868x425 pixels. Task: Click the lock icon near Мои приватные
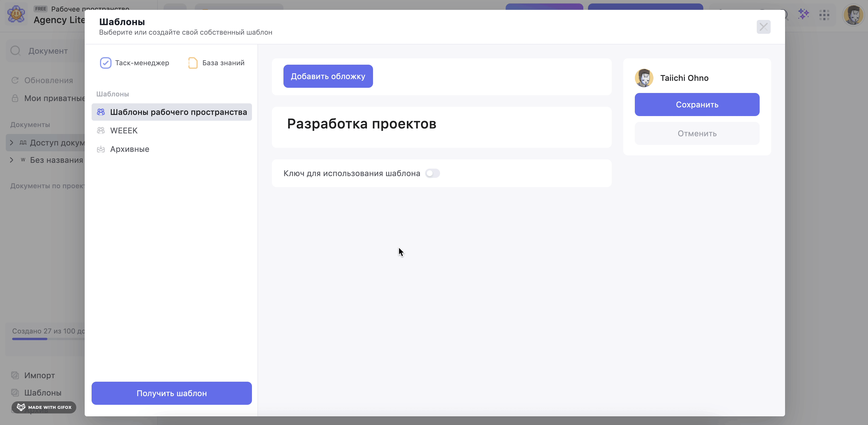(x=15, y=98)
